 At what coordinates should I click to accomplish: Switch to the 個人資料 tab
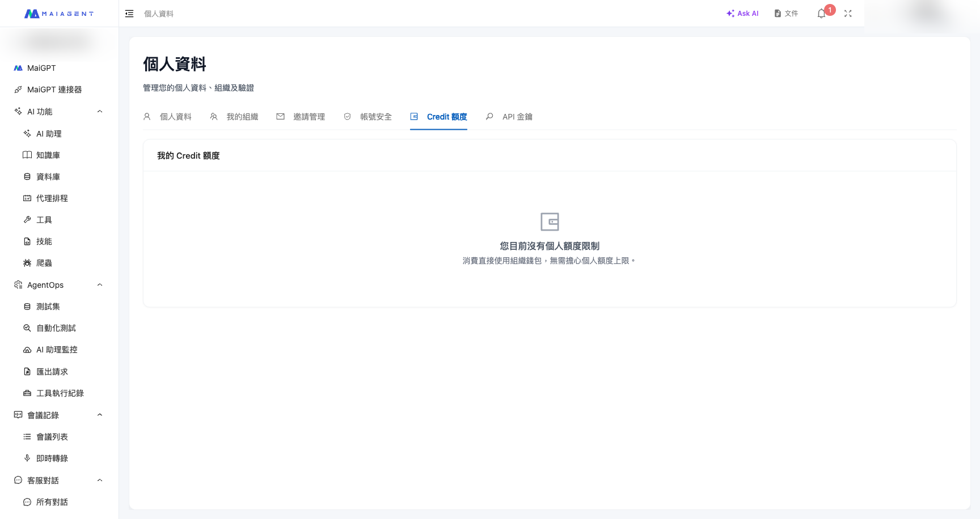167,117
